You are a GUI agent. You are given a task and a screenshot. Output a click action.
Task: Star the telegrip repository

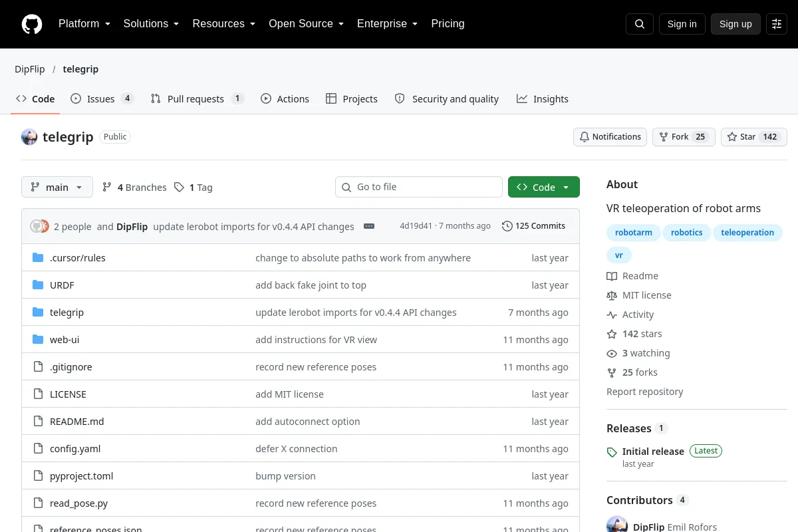754,137
